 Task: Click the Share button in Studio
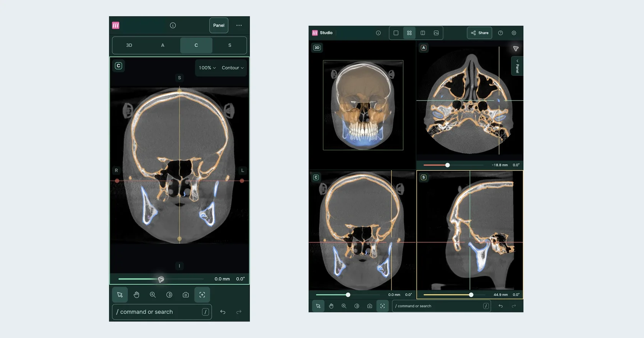[x=480, y=33]
